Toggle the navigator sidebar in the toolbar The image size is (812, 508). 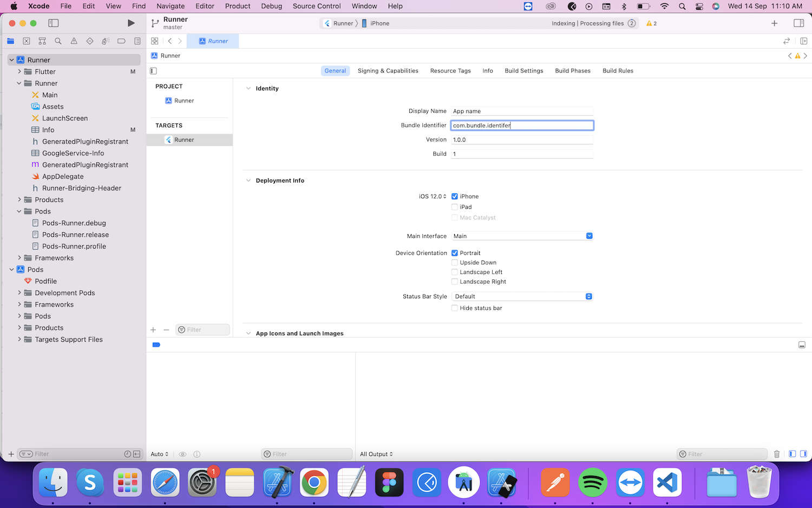pos(53,23)
